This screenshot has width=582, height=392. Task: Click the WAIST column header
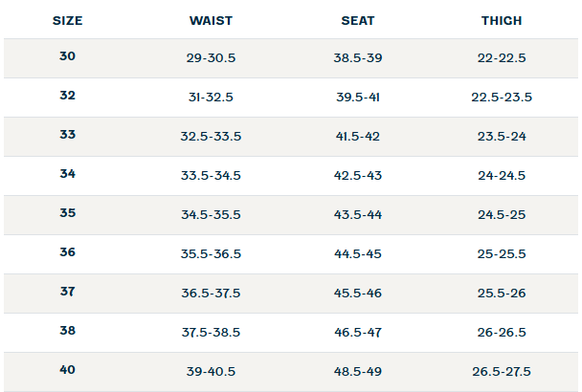click(211, 20)
